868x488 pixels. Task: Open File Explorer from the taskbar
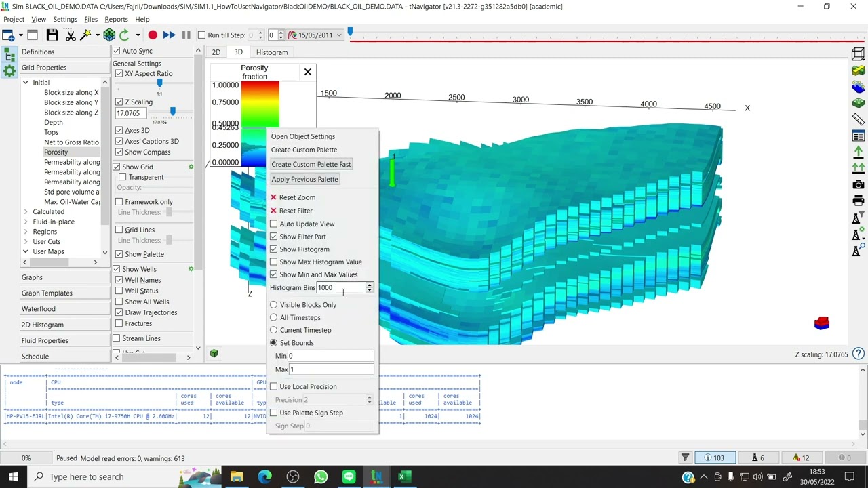point(237,476)
